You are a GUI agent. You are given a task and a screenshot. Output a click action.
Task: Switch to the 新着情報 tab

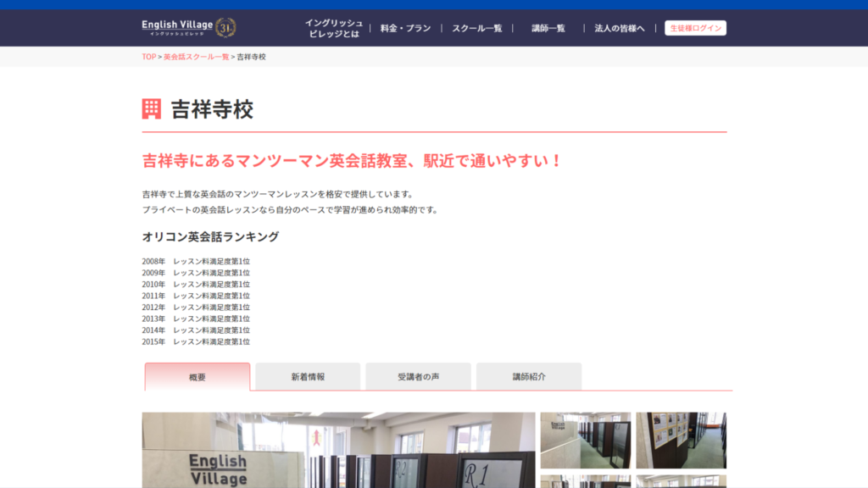[x=308, y=376]
